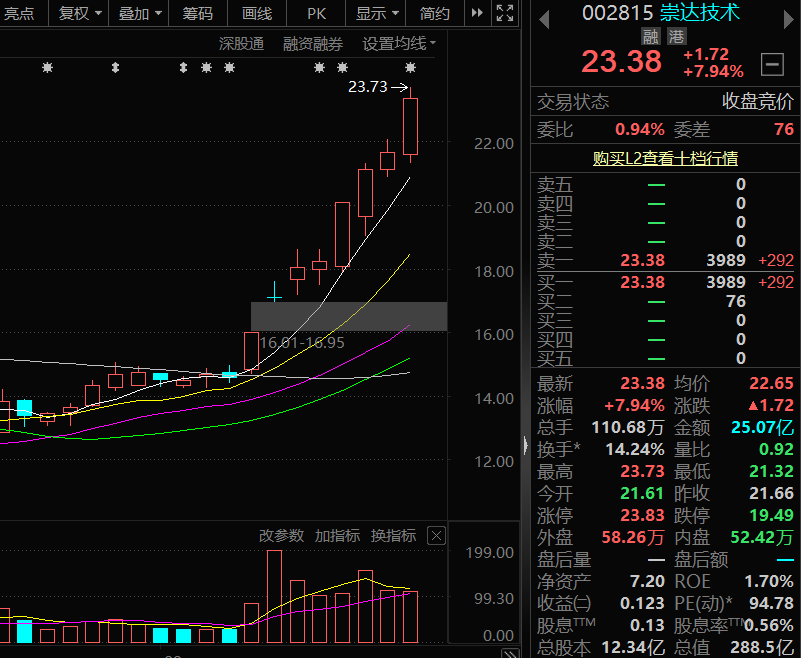Open the PK comparison tool

(316, 13)
